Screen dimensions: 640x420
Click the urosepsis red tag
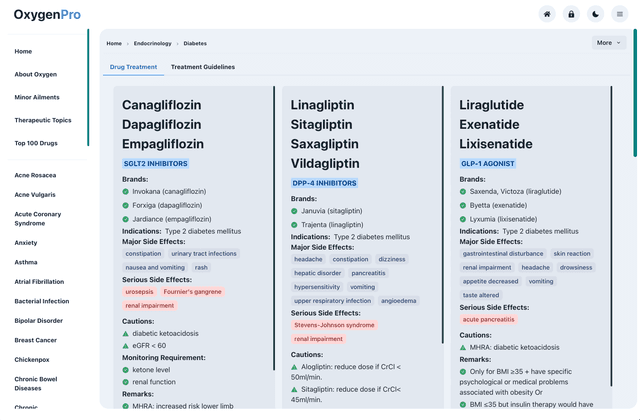pyautogui.click(x=139, y=292)
